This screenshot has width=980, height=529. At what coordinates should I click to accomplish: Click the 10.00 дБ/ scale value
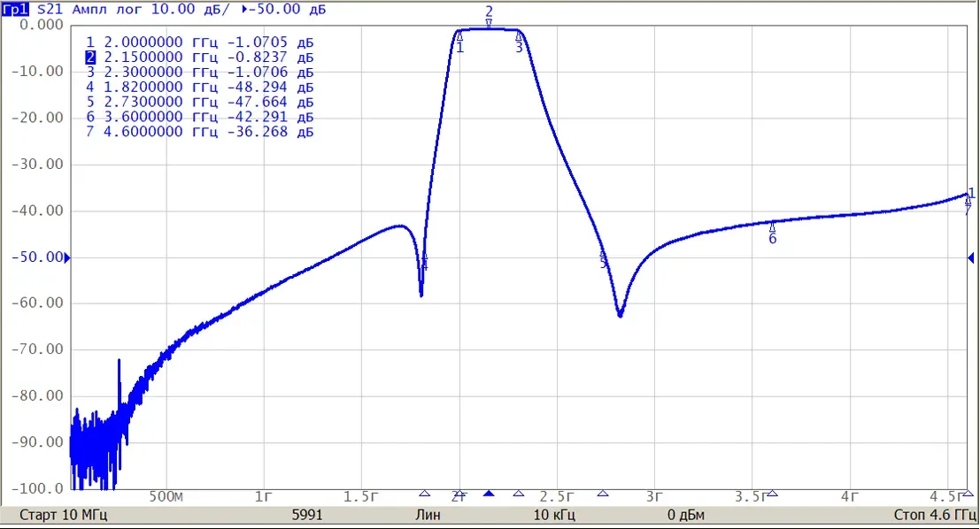(x=190, y=10)
